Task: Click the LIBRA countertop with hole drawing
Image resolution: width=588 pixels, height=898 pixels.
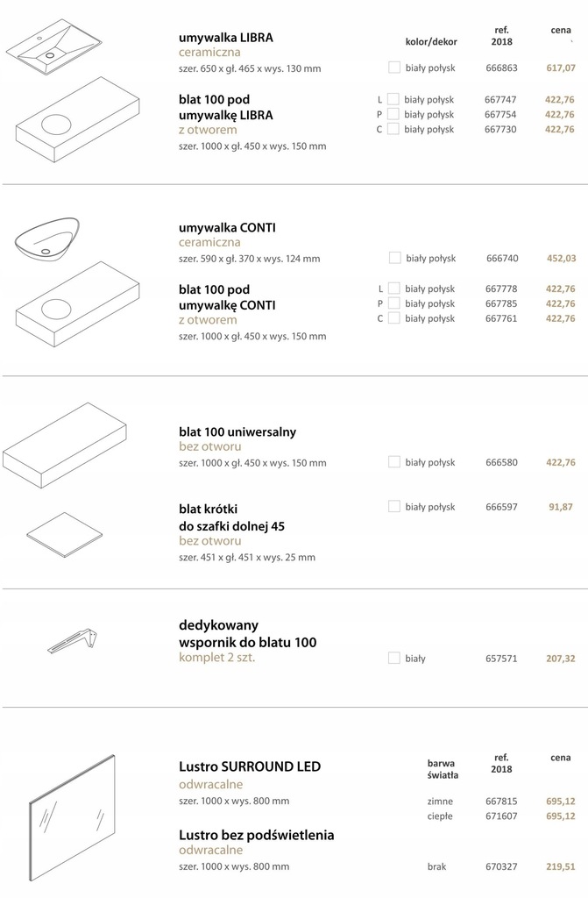Action: point(77,119)
